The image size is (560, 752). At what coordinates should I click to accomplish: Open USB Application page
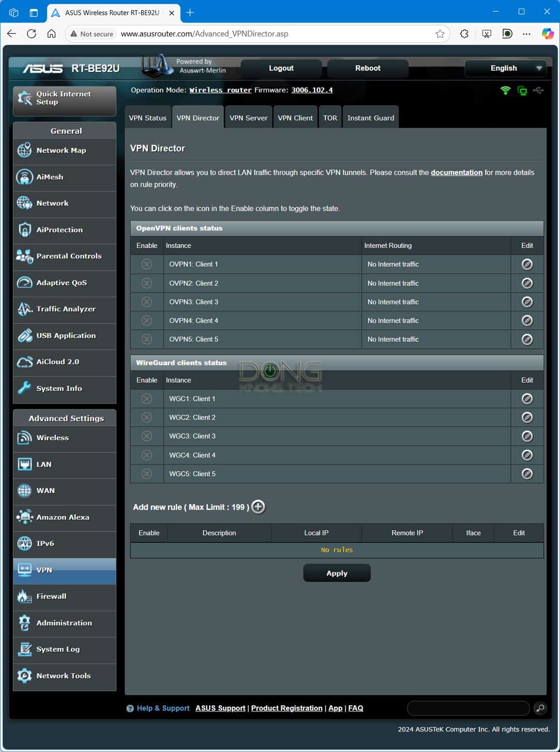point(64,336)
